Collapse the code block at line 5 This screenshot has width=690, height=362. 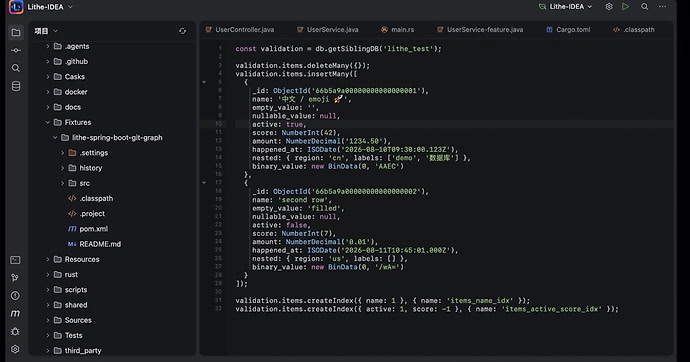click(204, 82)
